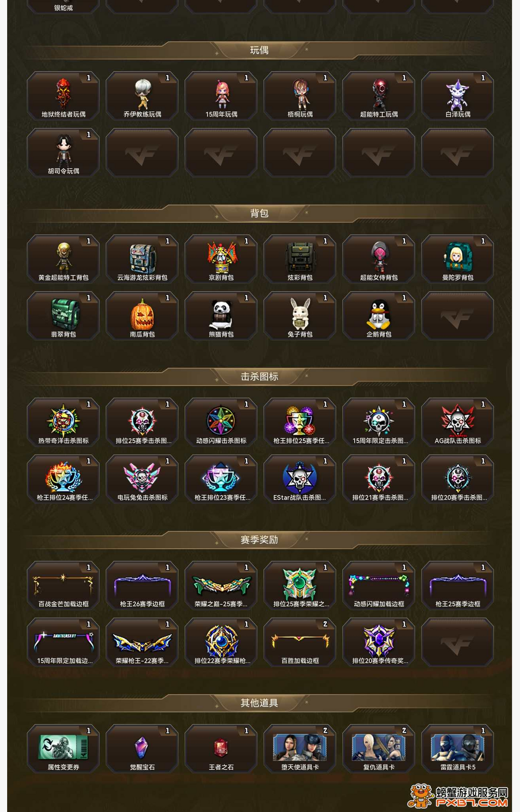The image size is (520, 812).
Task: Click the empty slot beside 企鹅背包
Action: tap(457, 316)
